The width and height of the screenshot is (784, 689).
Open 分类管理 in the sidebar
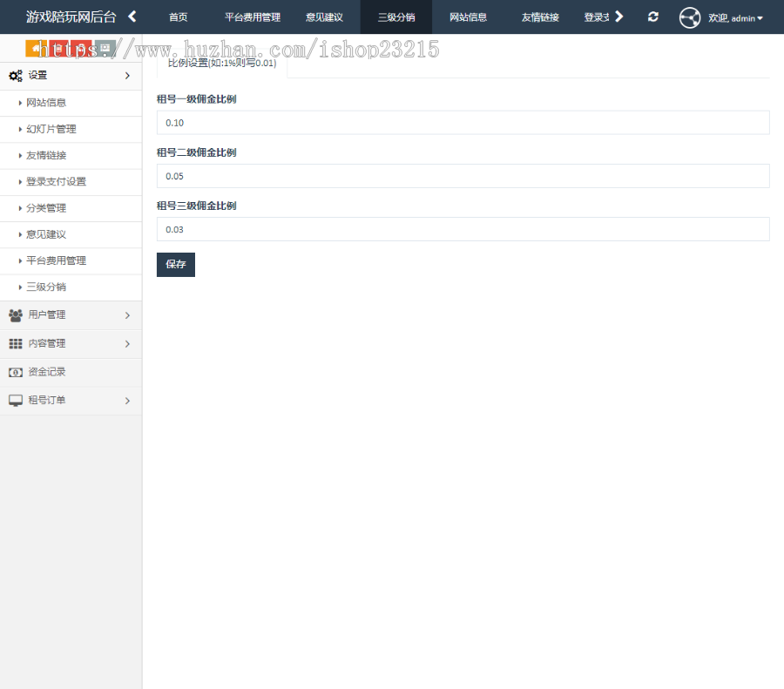tap(71, 208)
